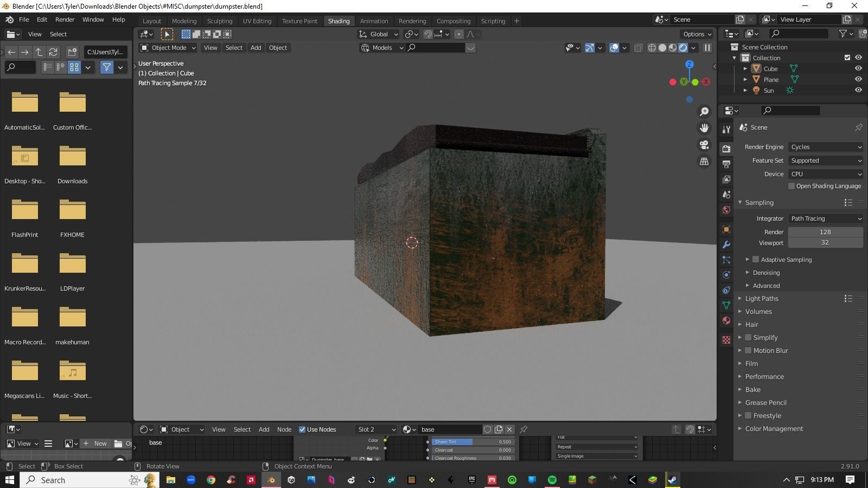The width and height of the screenshot is (868, 488).
Task: Switch to the Layout workspace tab
Action: [152, 21]
